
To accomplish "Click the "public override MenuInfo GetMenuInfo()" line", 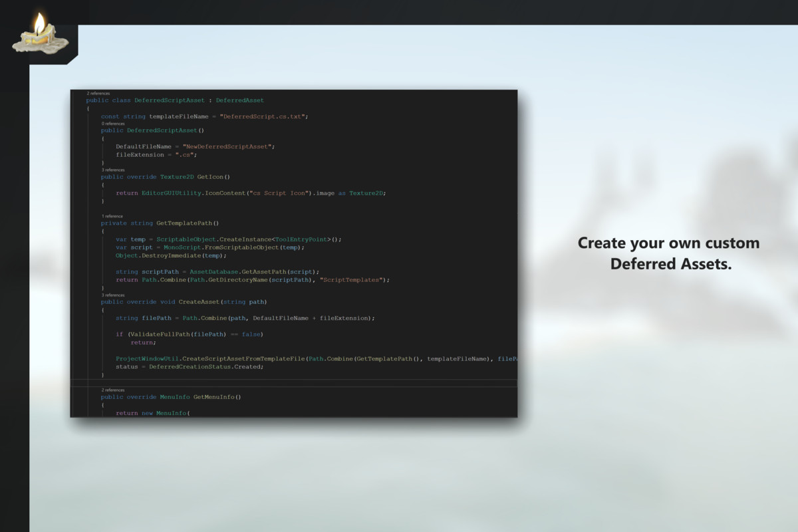I will [171, 397].
